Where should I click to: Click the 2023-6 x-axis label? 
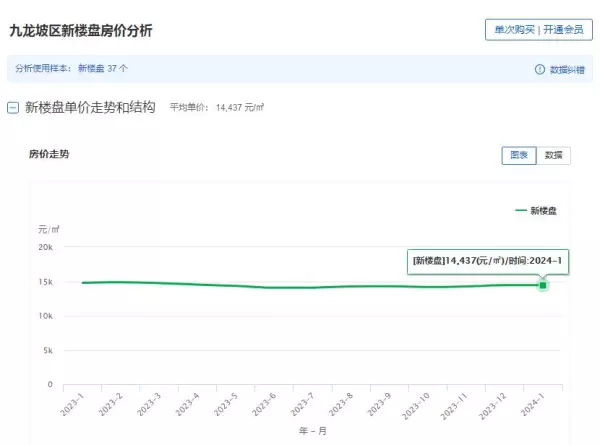pos(263,405)
